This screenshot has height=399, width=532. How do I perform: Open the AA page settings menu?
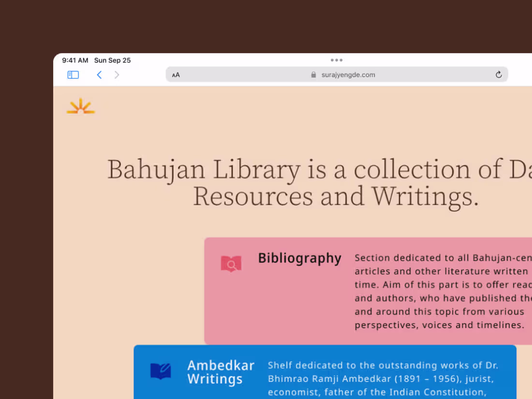[x=176, y=75]
